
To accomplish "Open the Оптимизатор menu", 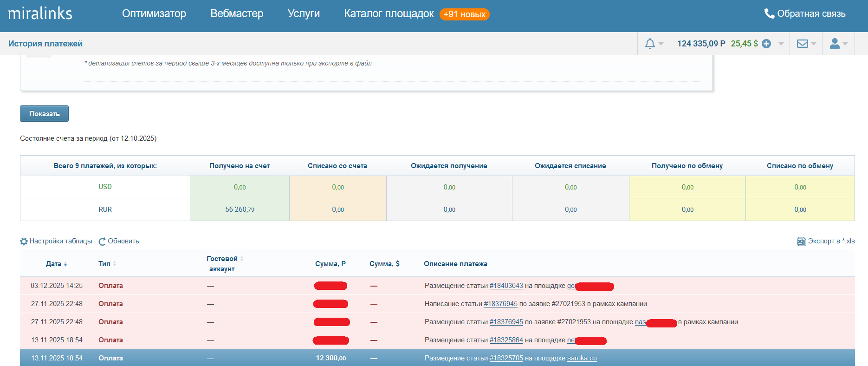I will [154, 14].
